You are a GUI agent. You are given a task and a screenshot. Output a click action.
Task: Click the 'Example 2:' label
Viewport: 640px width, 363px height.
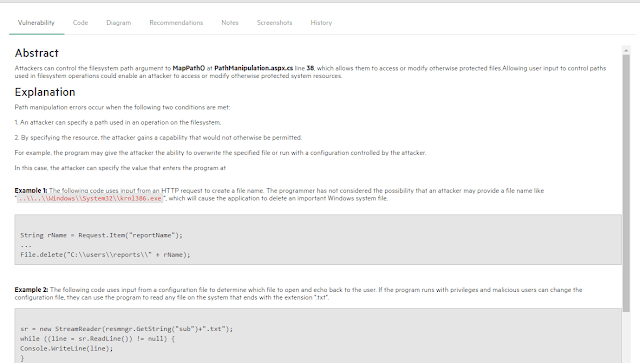[31, 290]
